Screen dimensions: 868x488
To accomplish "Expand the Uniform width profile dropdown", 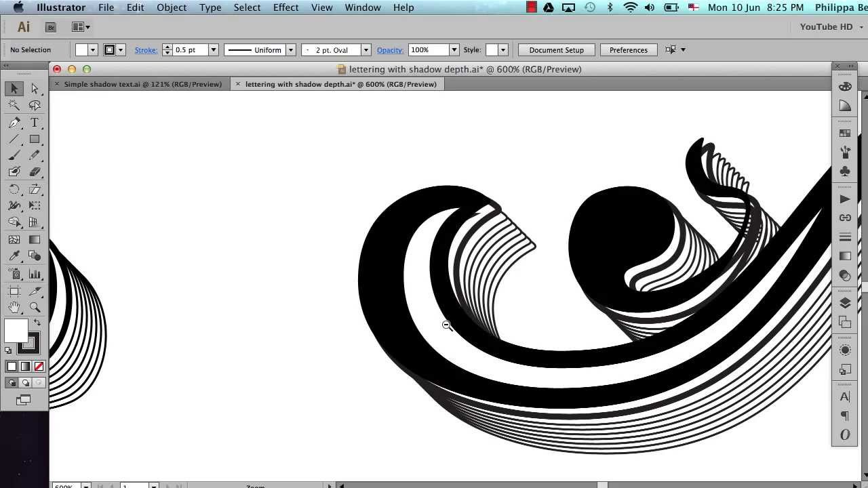I will [x=291, y=50].
